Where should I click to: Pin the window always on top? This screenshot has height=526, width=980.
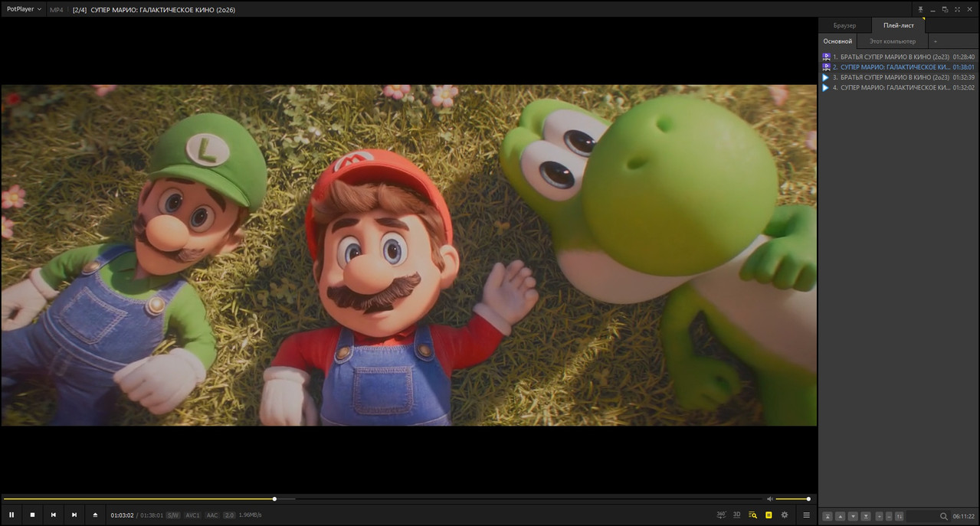click(921, 9)
